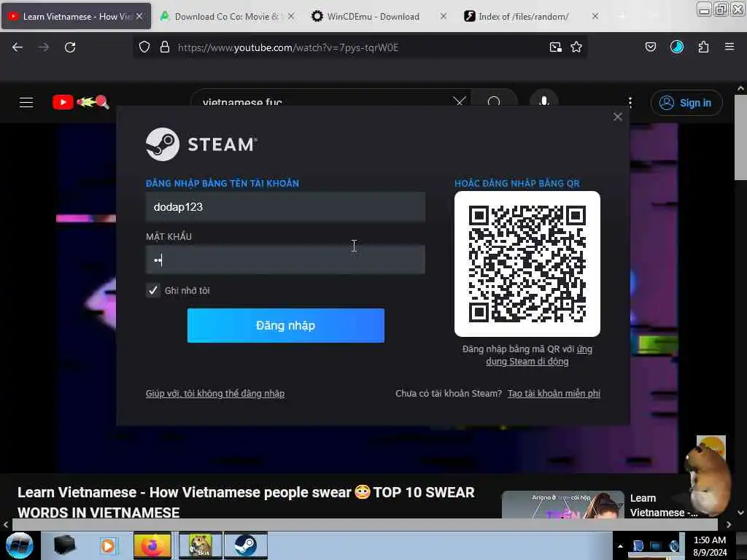Click the padlock site info icon
The width and height of the screenshot is (747, 560).
click(165, 47)
